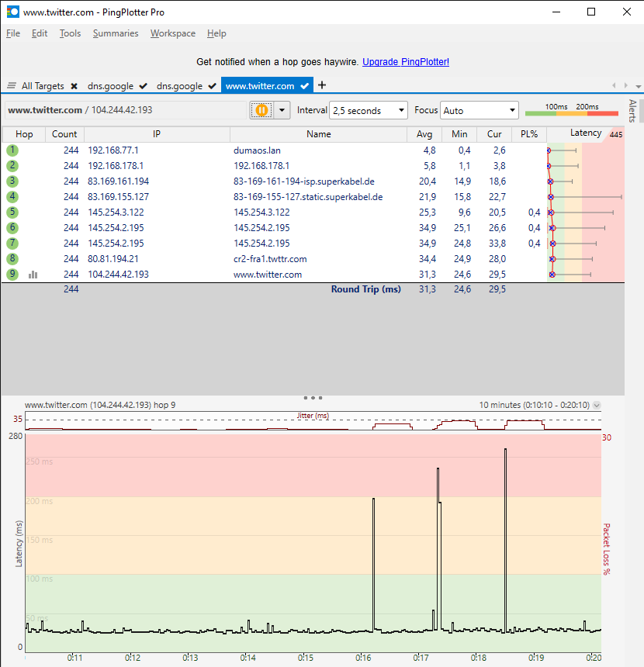Screen dimensions: 644x667
Task: Click the latency spike after 0:17
Action: click(438, 549)
